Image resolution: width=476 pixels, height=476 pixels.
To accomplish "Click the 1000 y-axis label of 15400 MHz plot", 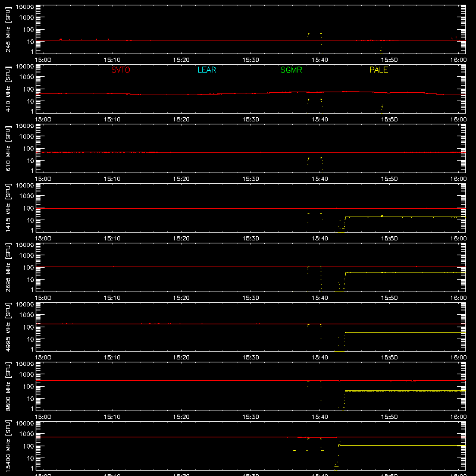I will point(27,434).
